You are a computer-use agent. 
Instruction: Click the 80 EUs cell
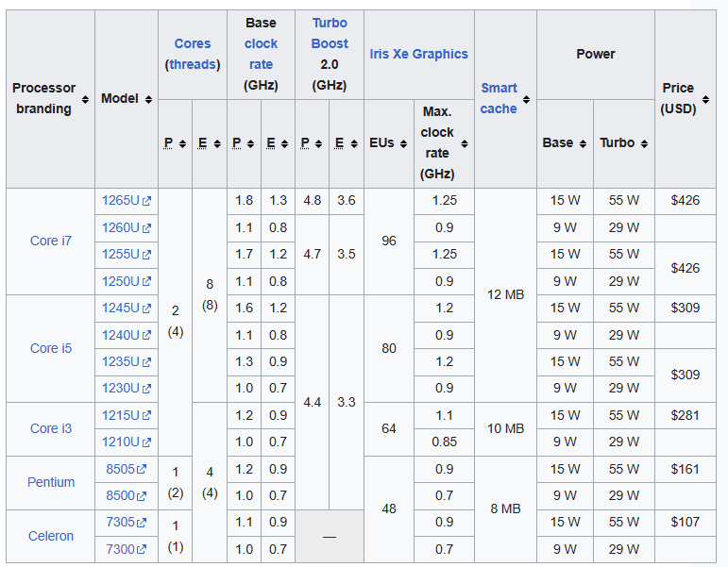(389, 348)
